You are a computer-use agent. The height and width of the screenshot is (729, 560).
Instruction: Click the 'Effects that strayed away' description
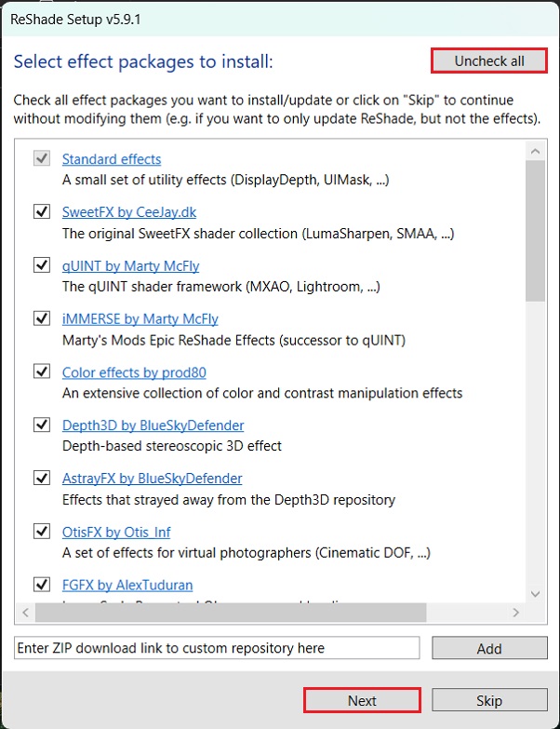click(229, 500)
